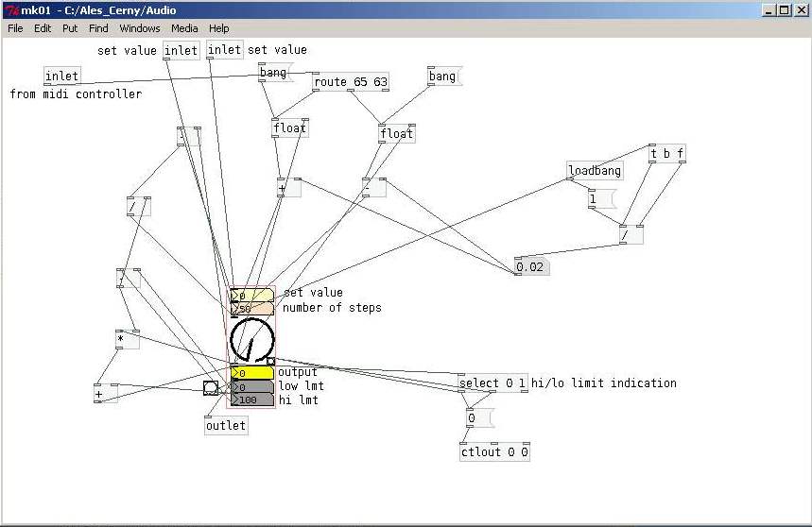Image resolution: width=812 pixels, height=527 pixels.
Task: Click the 0.02 message box
Action: (x=531, y=267)
